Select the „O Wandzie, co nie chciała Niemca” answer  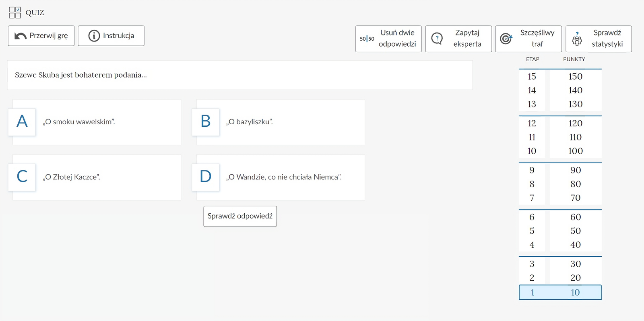284,177
